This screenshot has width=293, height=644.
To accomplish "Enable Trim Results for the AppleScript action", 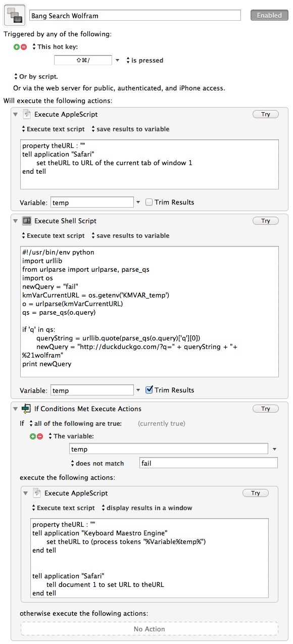I will (x=149, y=202).
